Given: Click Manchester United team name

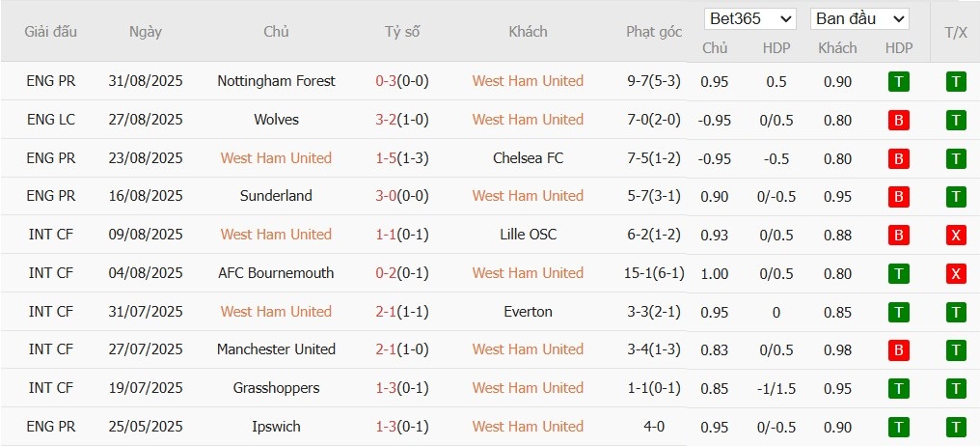Looking at the screenshot, I should pyautogui.click(x=276, y=349).
